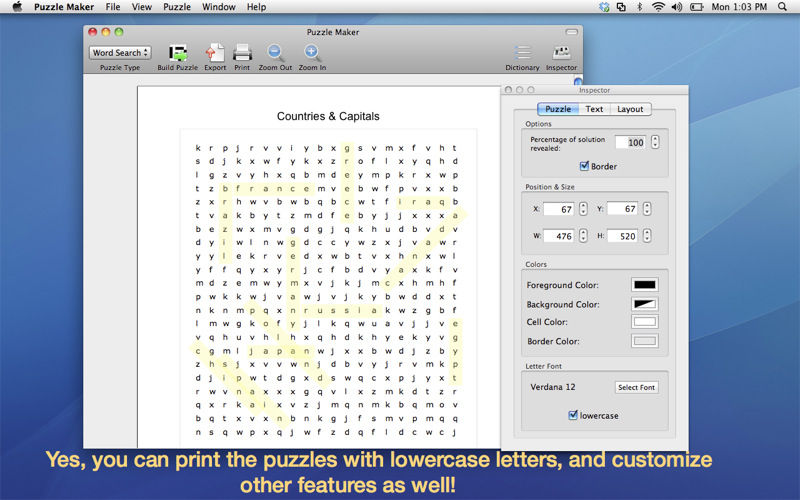
Task: Click the Zoom In magnifier icon
Action: point(312,53)
